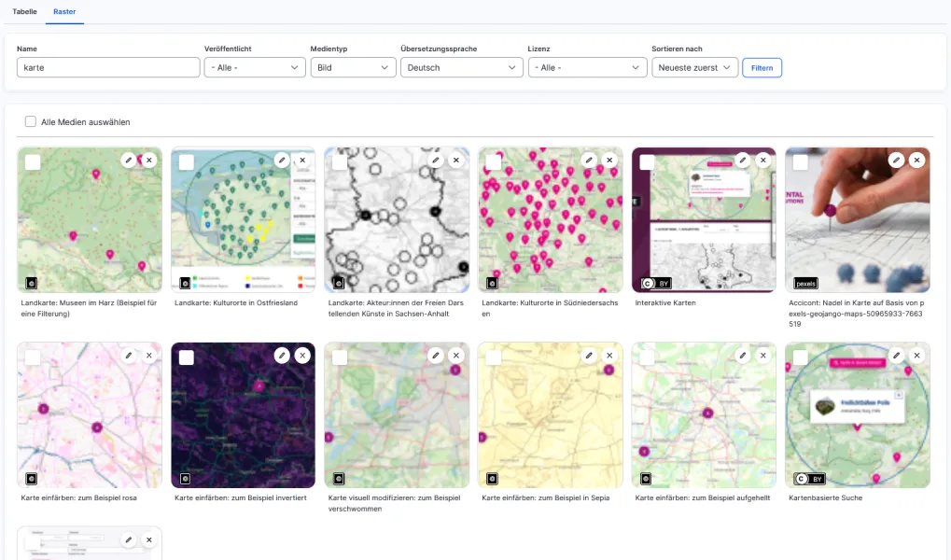Remove the Akteur:innen Sachsen-Anhalt map image
The image size is (951, 560).
[x=456, y=161]
